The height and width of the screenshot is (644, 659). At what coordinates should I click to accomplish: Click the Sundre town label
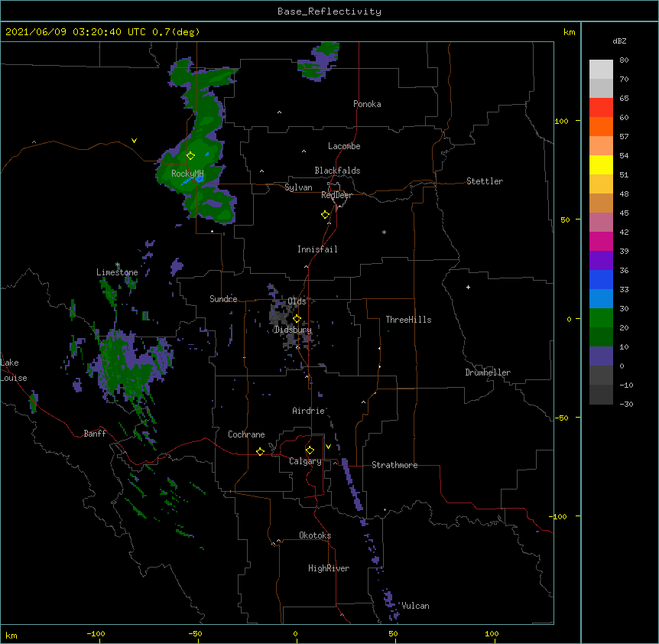click(223, 299)
